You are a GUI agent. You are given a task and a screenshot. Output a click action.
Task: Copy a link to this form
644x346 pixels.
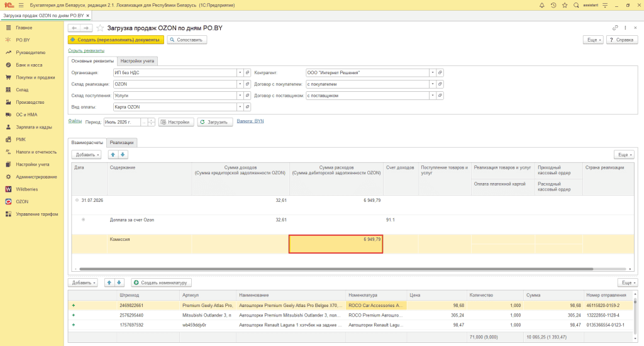pyautogui.click(x=615, y=28)
